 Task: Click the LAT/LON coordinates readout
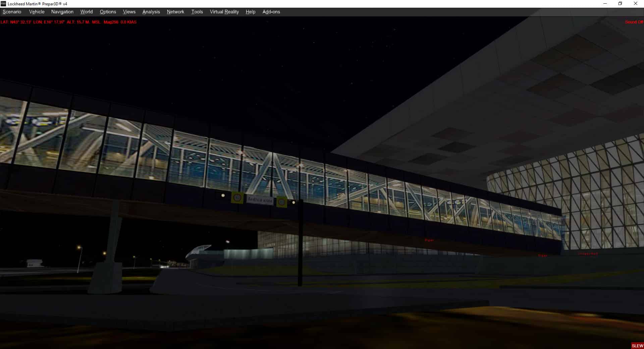(x=33, y=22)
